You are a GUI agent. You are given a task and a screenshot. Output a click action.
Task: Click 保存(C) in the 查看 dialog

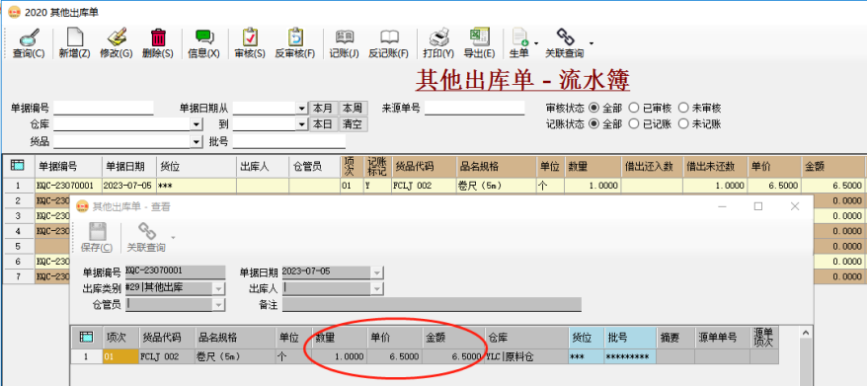click(x=97, y=237)
